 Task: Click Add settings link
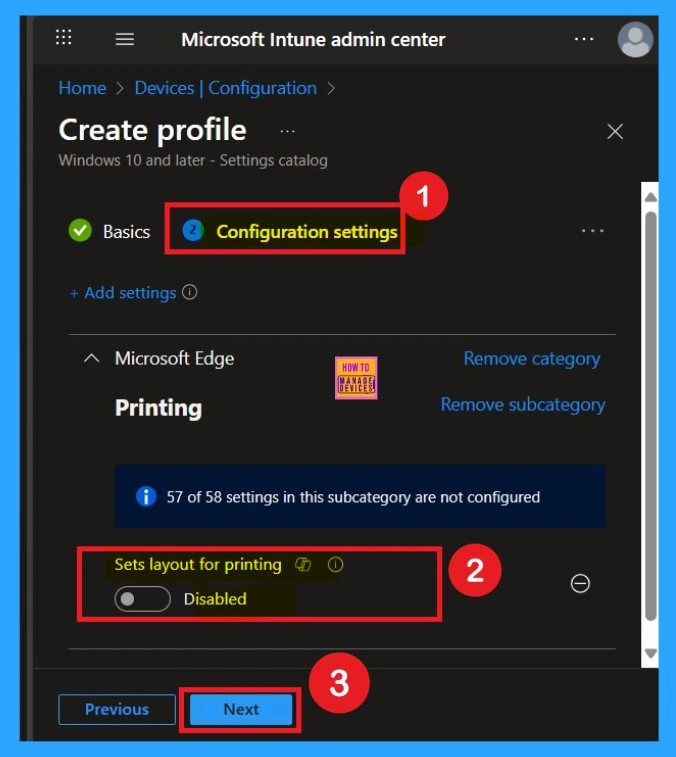coord(123,293)
